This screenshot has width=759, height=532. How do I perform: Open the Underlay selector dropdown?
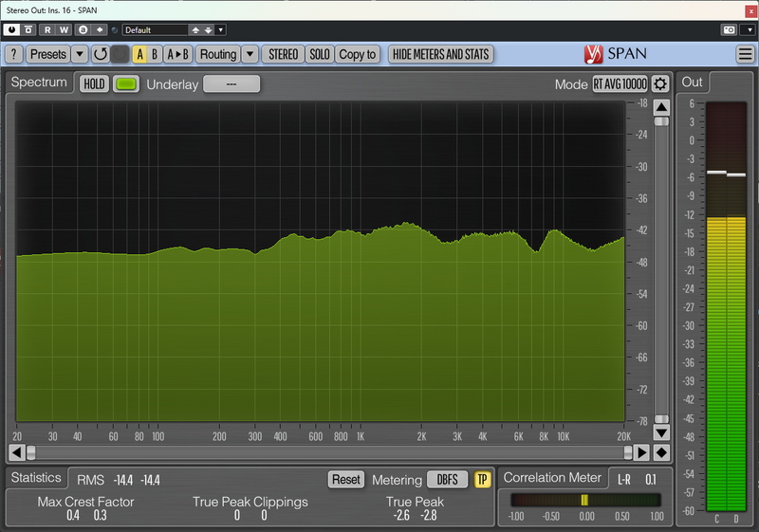[231, 83]
